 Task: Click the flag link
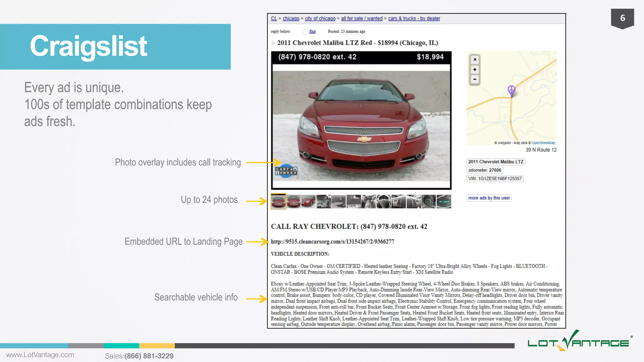tap(312, 31)
